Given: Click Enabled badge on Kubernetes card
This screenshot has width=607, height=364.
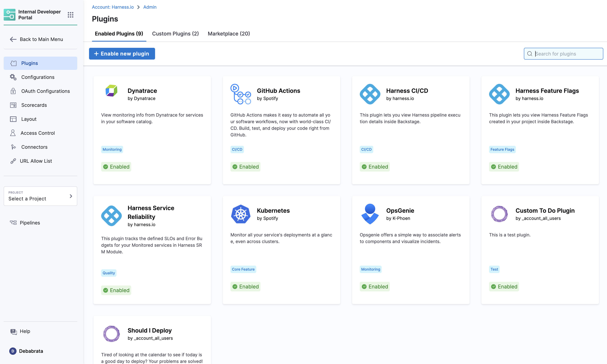Looking at the screenshot, I should coord(245,286).
